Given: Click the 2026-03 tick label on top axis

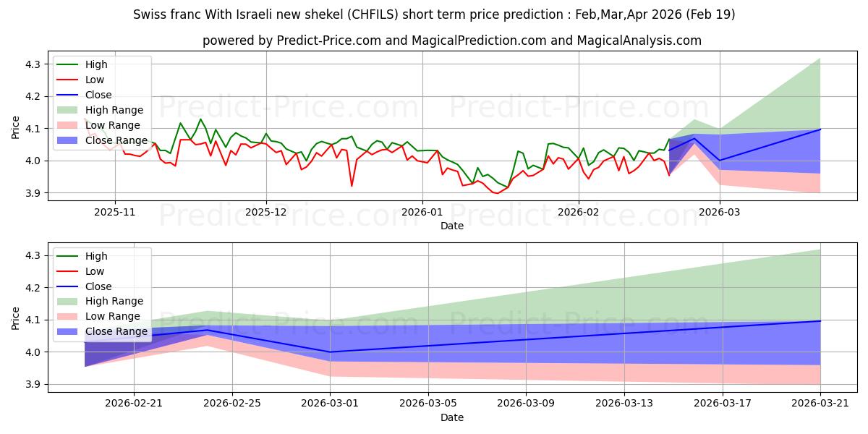Looking at the screenshot, I should pos(720,212).
